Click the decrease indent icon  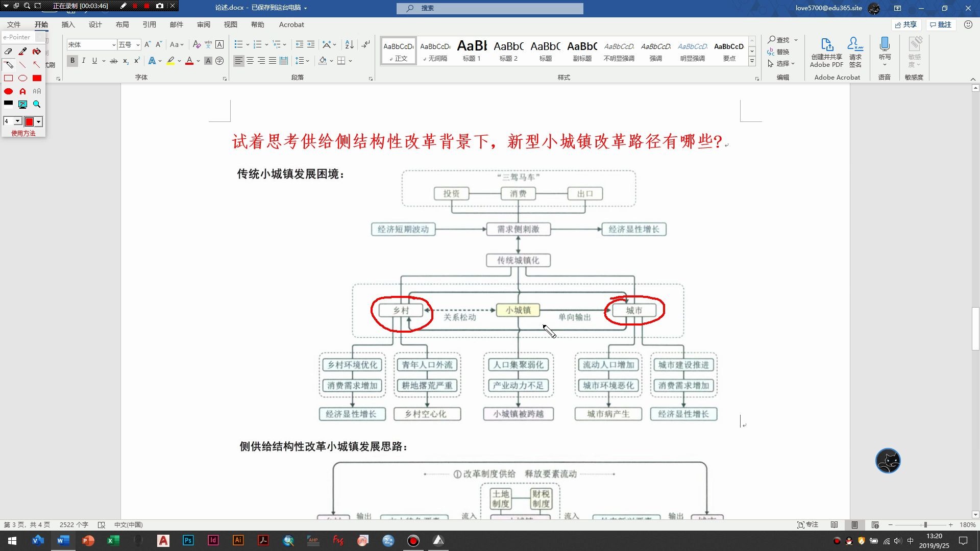pyautogui.click(x=300, y=45)
